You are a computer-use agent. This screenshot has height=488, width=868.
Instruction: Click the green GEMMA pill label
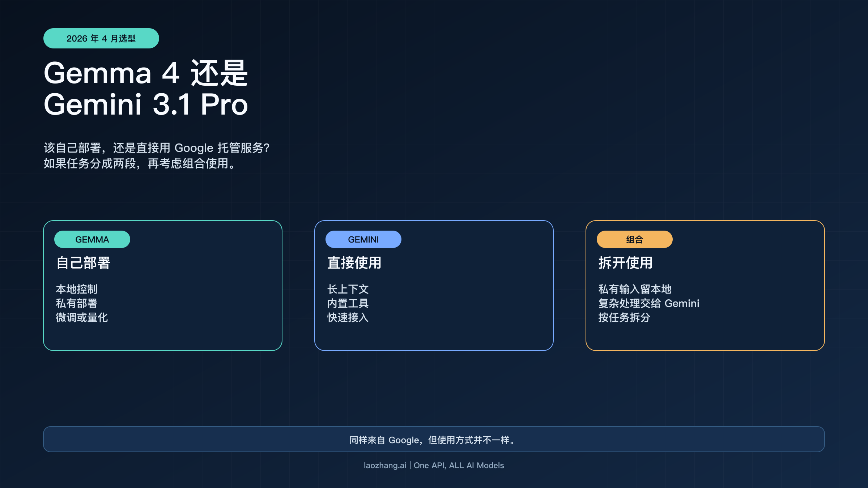(92, 239)
